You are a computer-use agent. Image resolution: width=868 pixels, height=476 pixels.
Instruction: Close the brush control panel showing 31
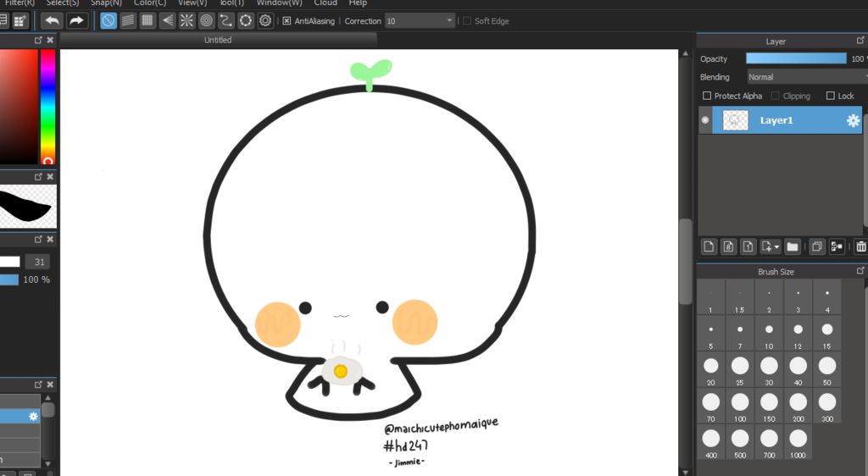tap(50, 240)
